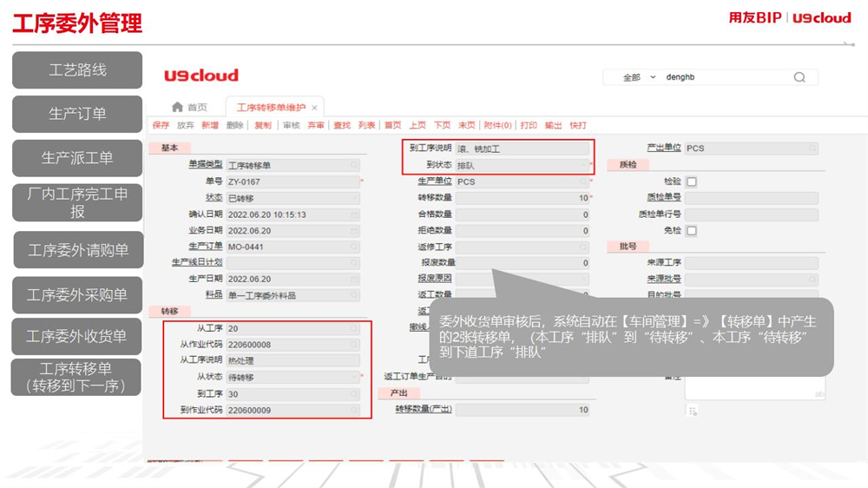Image resolution: width=868 pixels, height=488 pixels.
Task: Open the 工序委外收货单 sidebar button
Action: tap(76, 336)
